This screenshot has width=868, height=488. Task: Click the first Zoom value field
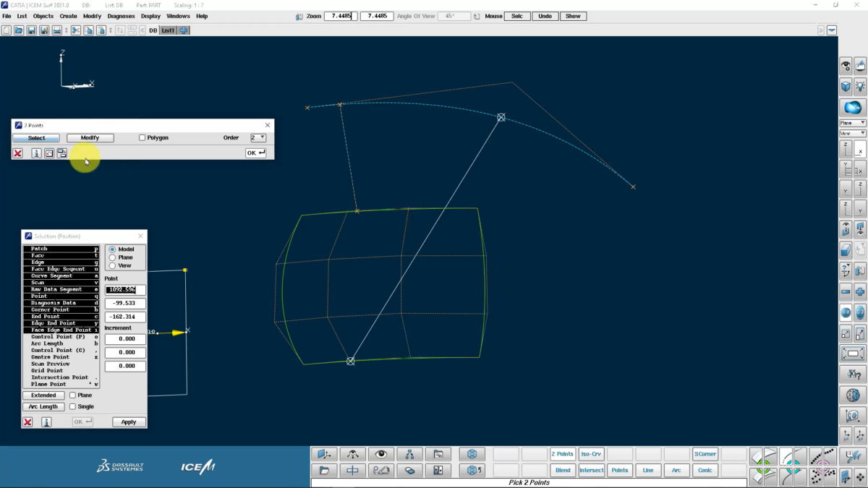pos(341,16)
